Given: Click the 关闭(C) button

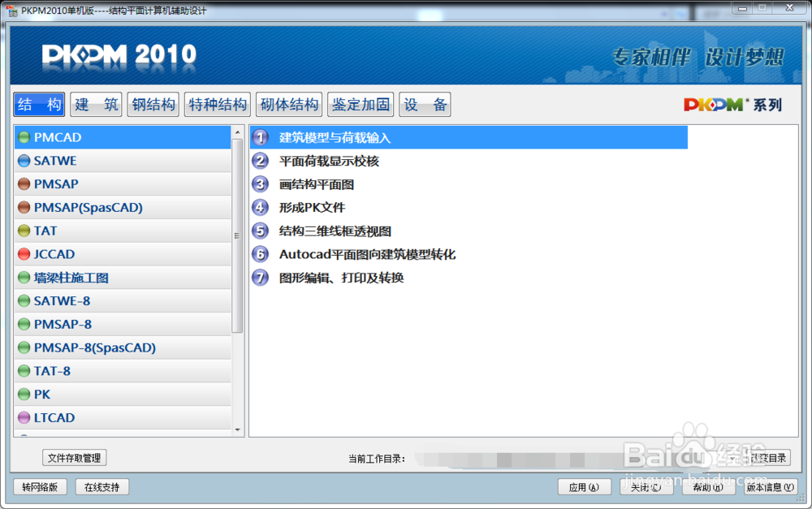Looking at the screenshot, I should 646,487.
